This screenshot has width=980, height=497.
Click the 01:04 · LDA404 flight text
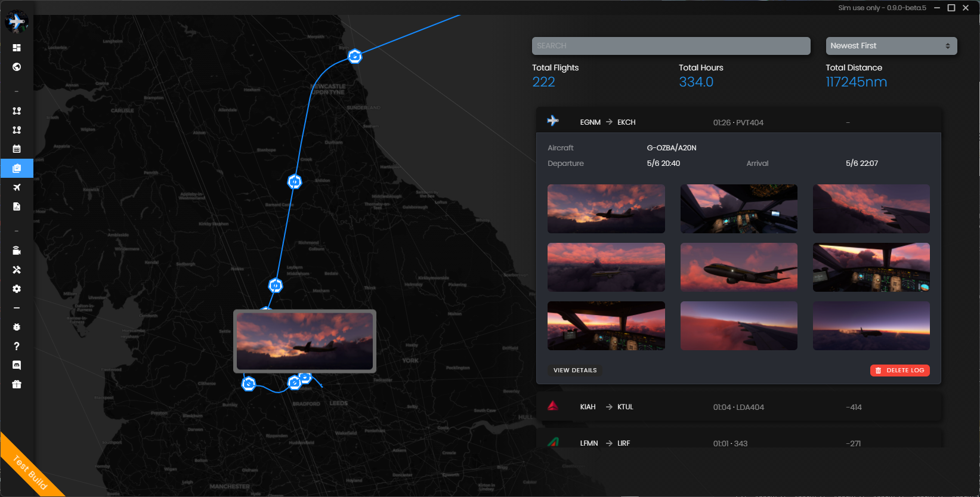(738, 407)
